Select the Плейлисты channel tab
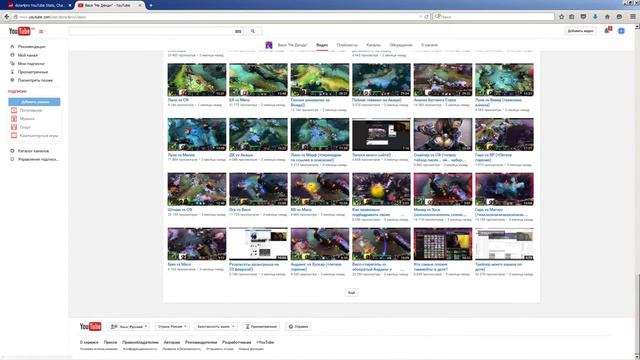 pos(347,45)
